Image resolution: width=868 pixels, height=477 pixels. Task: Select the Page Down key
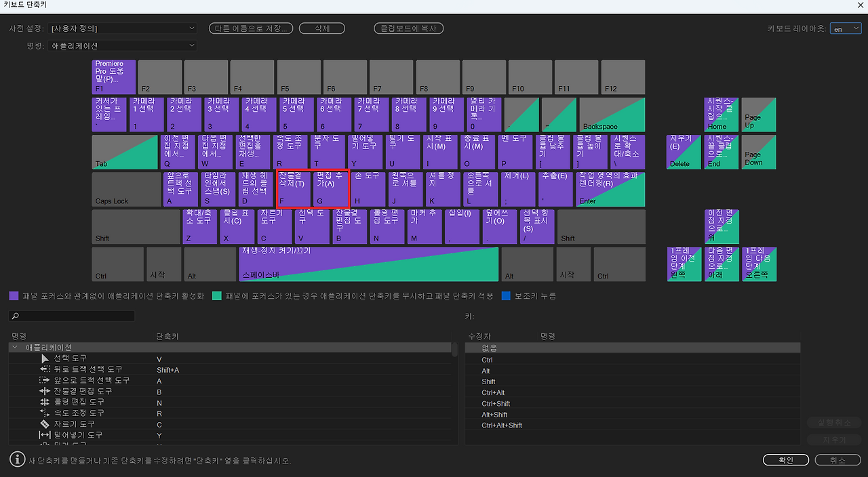click(759, 152)
